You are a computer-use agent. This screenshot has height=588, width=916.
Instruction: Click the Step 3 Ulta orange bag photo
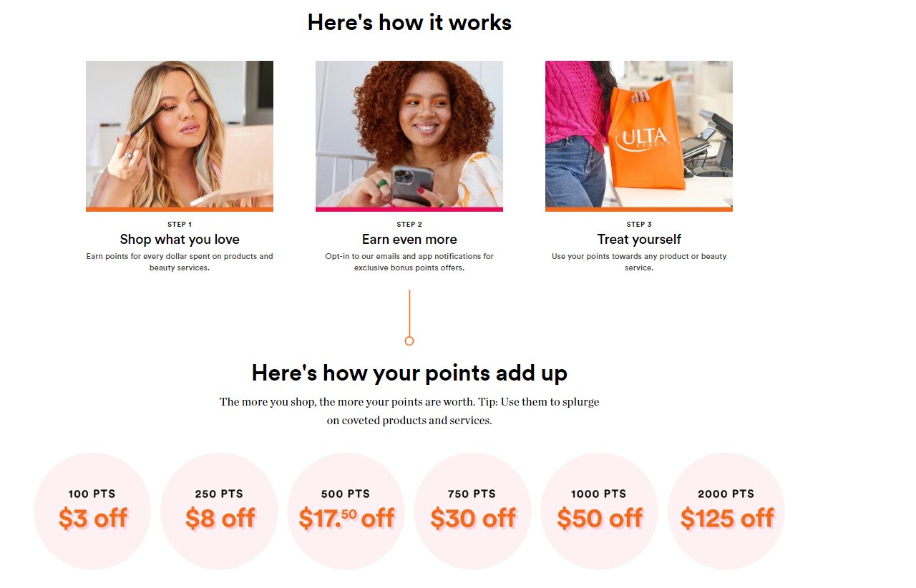click(x=639, y=136)
